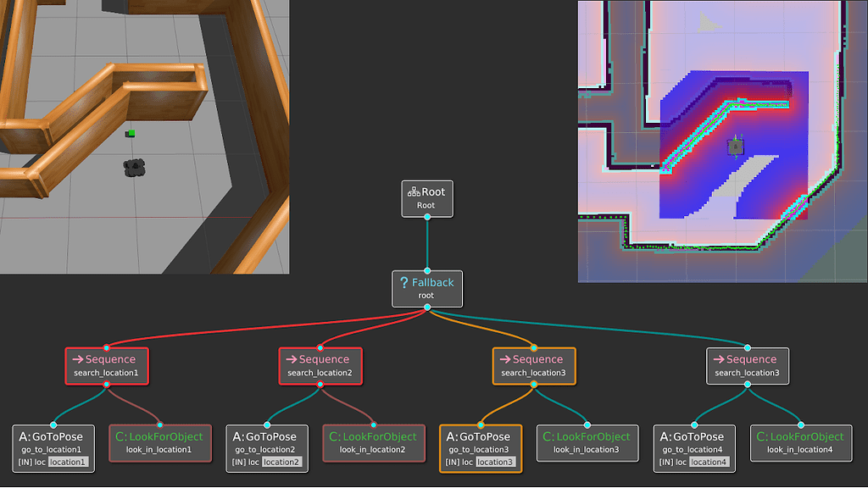Click the A: action icon on GoToPose go_to_location1

[23, 436]
